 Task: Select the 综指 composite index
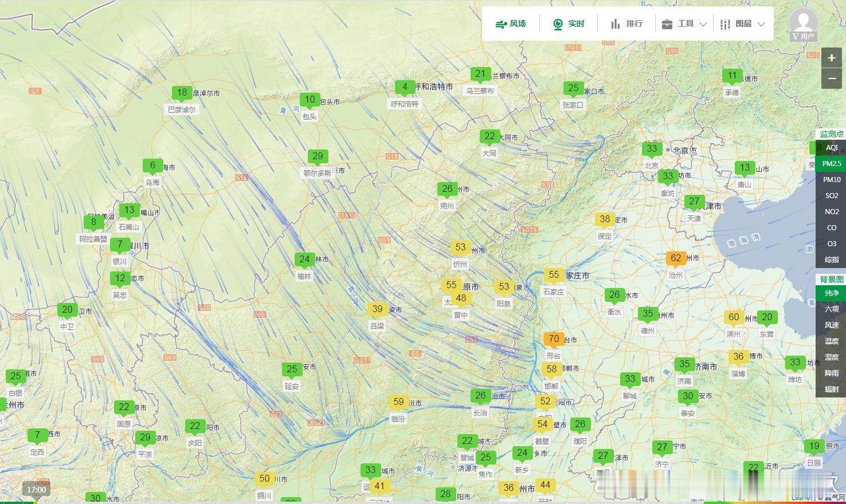pyautogui.click(x=832, y=260)
